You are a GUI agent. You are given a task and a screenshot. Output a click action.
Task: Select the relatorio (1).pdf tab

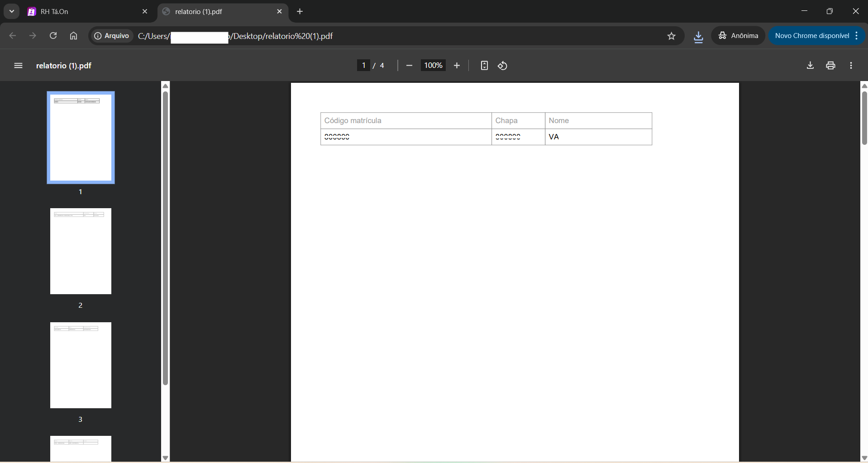222,12
